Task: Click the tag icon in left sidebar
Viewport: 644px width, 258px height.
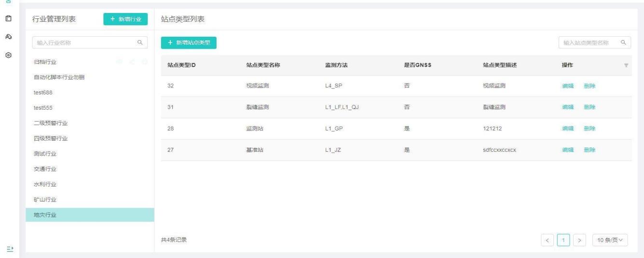Action: 8,37
